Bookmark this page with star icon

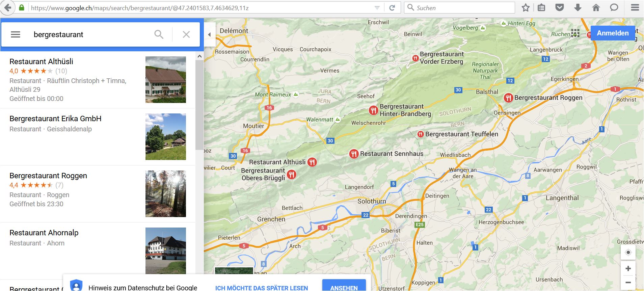[526, 7]
